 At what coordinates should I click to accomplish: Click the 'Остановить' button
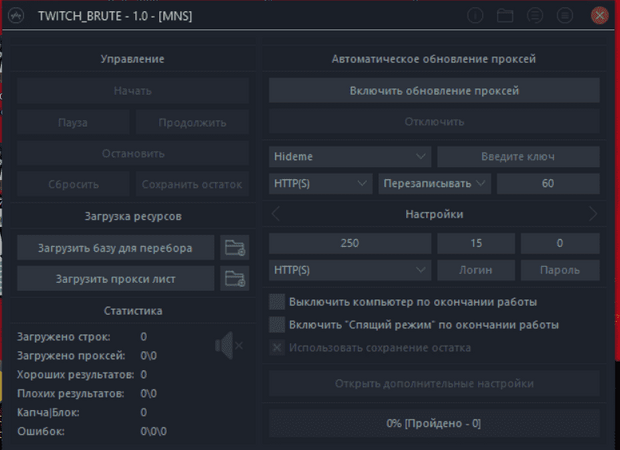[x=133, y=153]
